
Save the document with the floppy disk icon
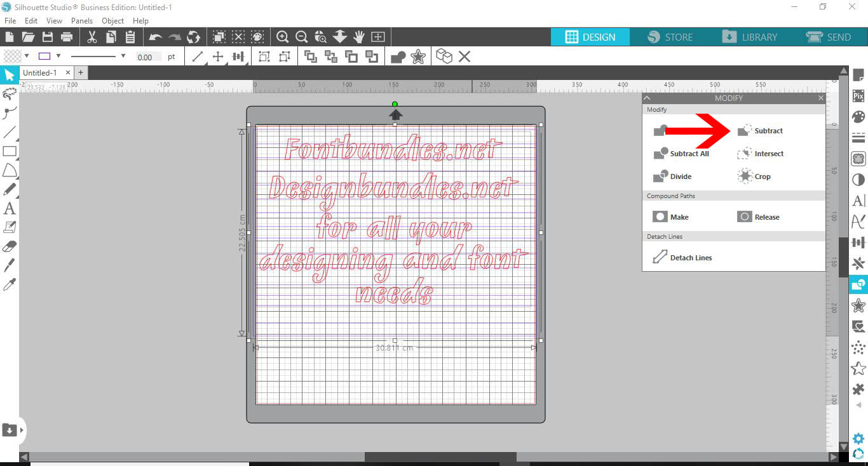coord(47,37)
